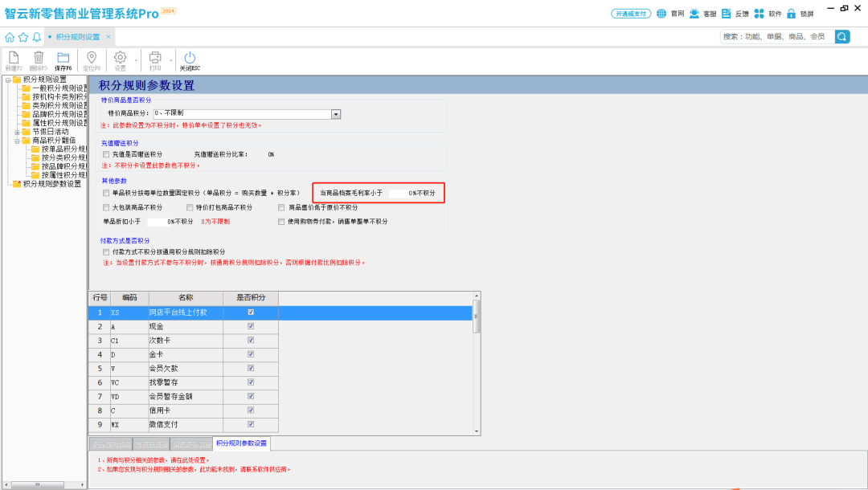This screenshot has width=868, height=490.
Task: Select 品牌积分规则设置 in the tree
Action: tap(59, 114)
